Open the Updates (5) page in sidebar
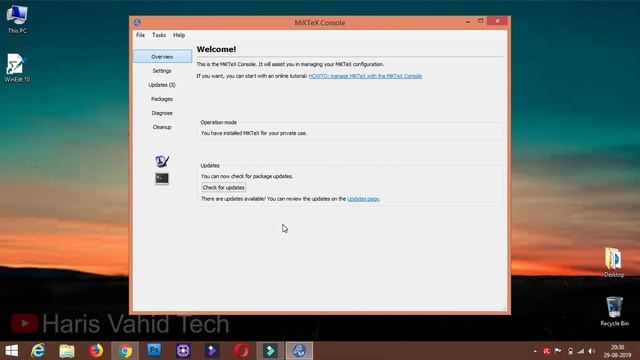 162,85
